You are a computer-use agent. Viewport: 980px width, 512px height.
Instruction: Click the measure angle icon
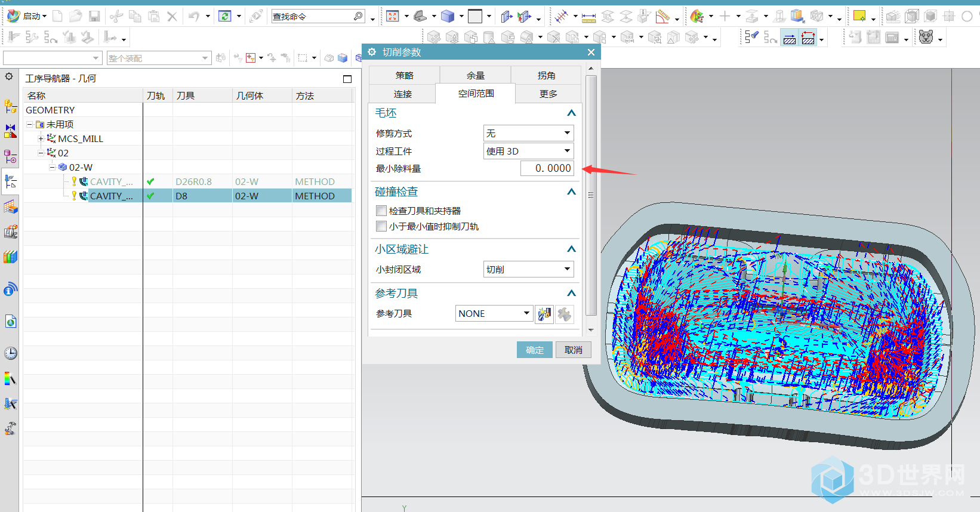click(x=663, y=16)
